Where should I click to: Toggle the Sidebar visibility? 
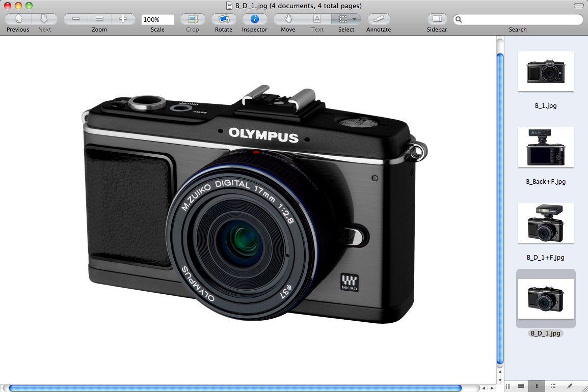tap(437, 19)
